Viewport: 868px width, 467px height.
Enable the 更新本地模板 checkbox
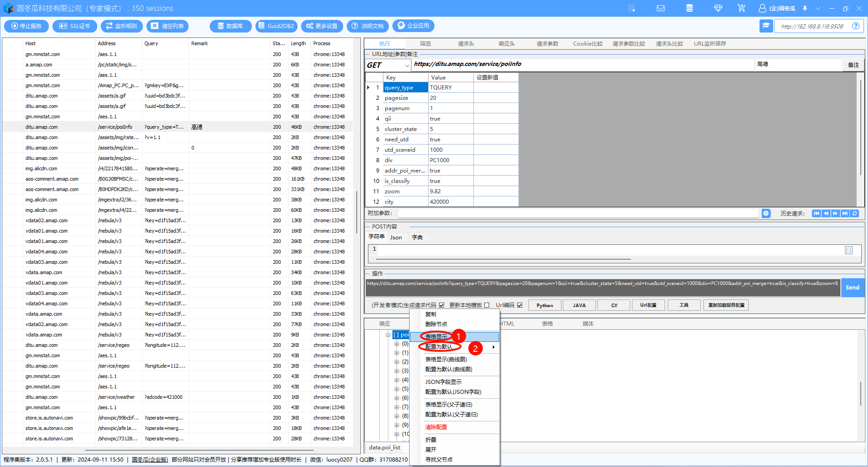click(487, 305)
